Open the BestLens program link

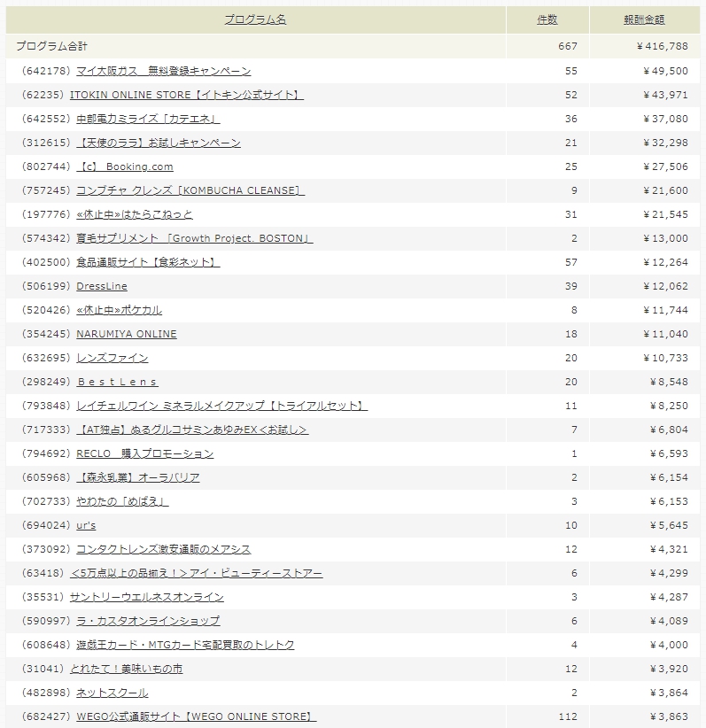point(117,382)
